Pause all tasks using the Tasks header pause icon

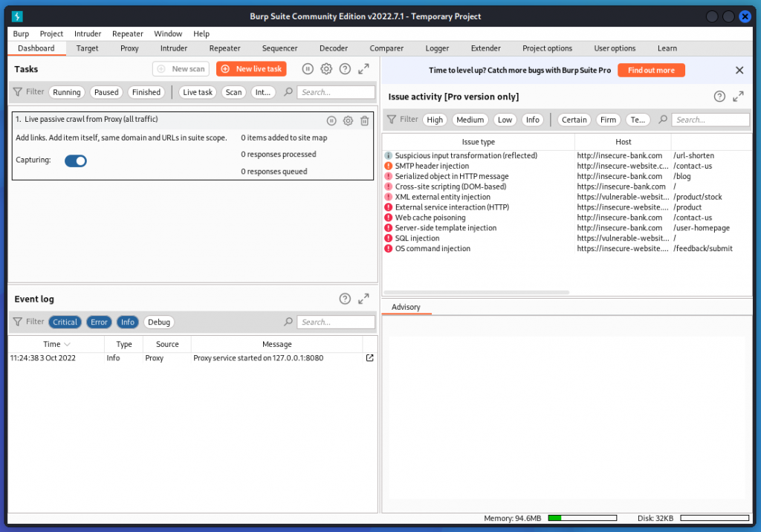click(x=308, y=69)
